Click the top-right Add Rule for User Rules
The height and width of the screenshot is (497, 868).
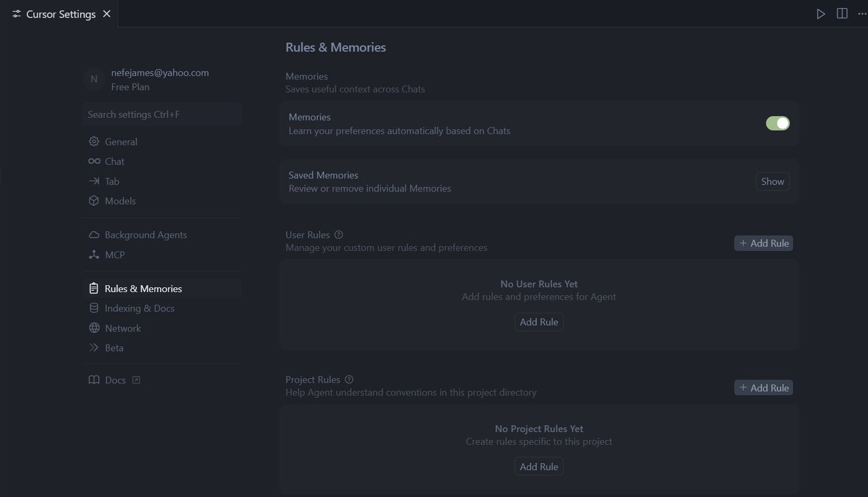(x=763, y=244)
